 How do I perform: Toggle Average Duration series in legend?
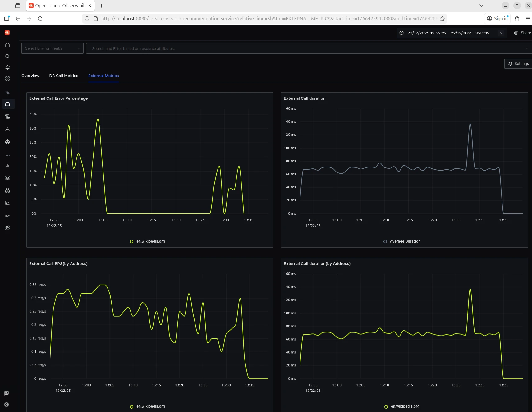click(x=405, y=241)
